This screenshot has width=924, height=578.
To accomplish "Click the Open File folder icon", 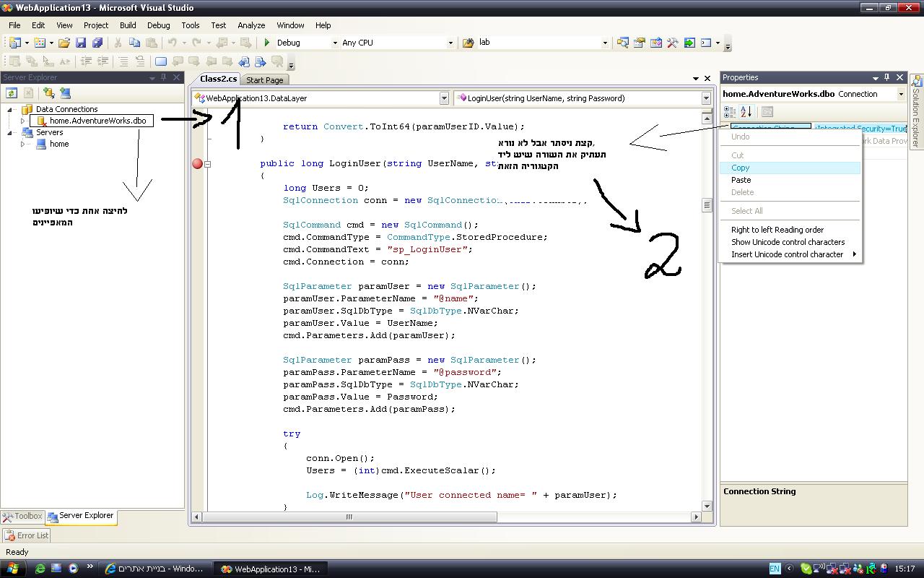I will click(x=64, y=43).
